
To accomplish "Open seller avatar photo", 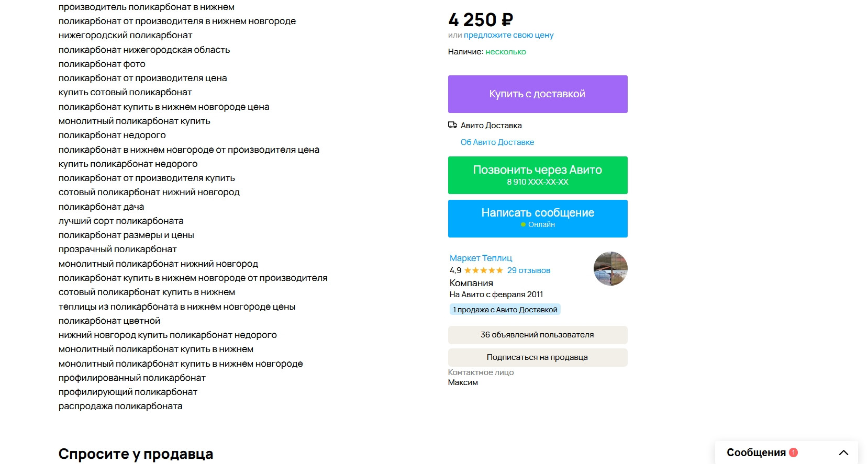I will click(610, 268).
